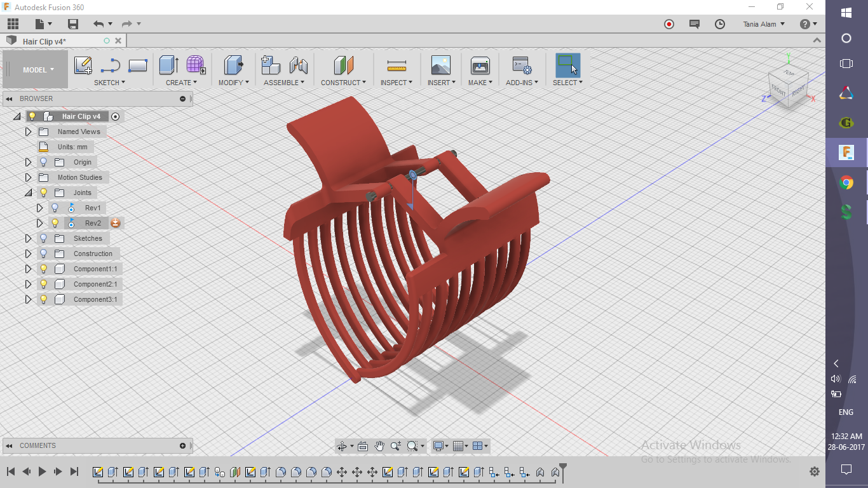This screenshot has width=868, height=488.
Task: Open the job status clock icon
Action: (720, 24)
